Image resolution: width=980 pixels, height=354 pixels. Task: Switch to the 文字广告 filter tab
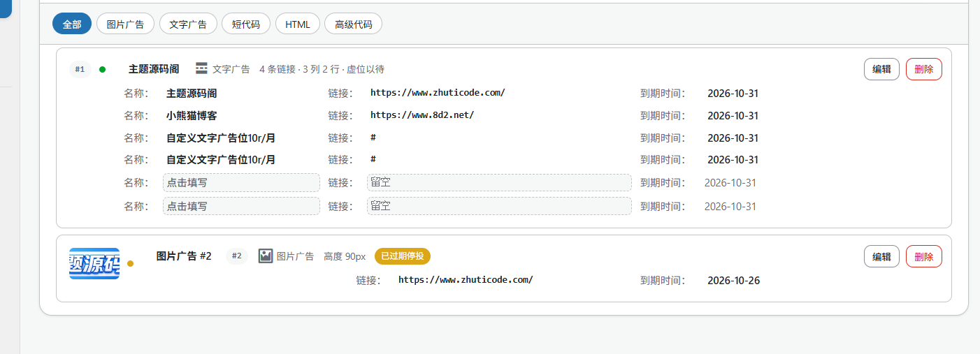tap(188, 24)
